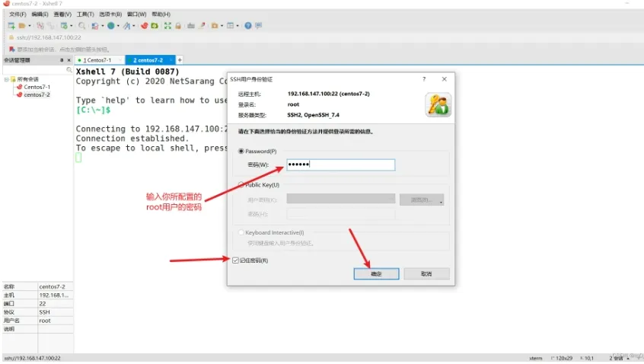
Task: Launch Xftp with the red toolbar icon
Action: pos(144,25)
